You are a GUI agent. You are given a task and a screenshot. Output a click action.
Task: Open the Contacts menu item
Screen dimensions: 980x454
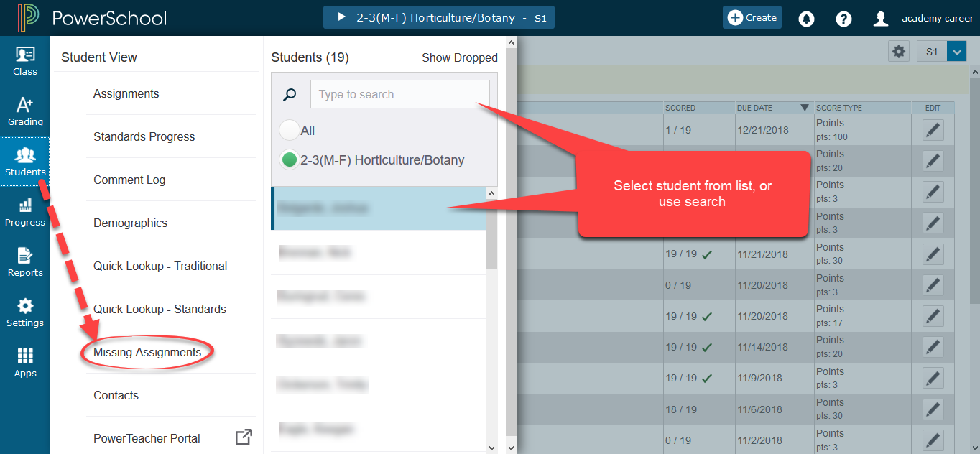click(x=116, y=395)
